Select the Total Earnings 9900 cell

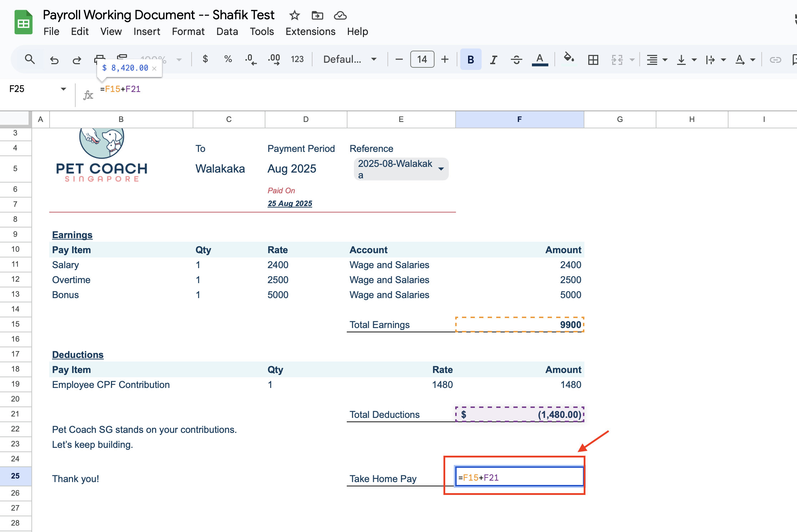(519, 324)
